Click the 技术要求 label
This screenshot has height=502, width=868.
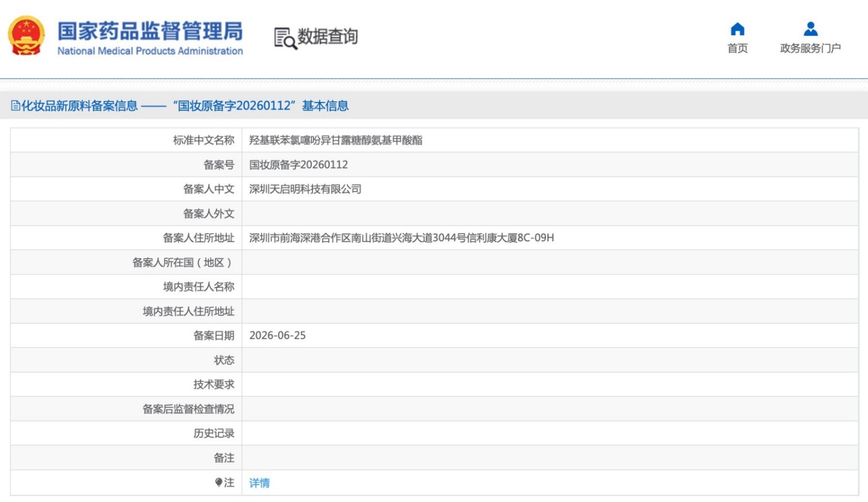[214, 384]
